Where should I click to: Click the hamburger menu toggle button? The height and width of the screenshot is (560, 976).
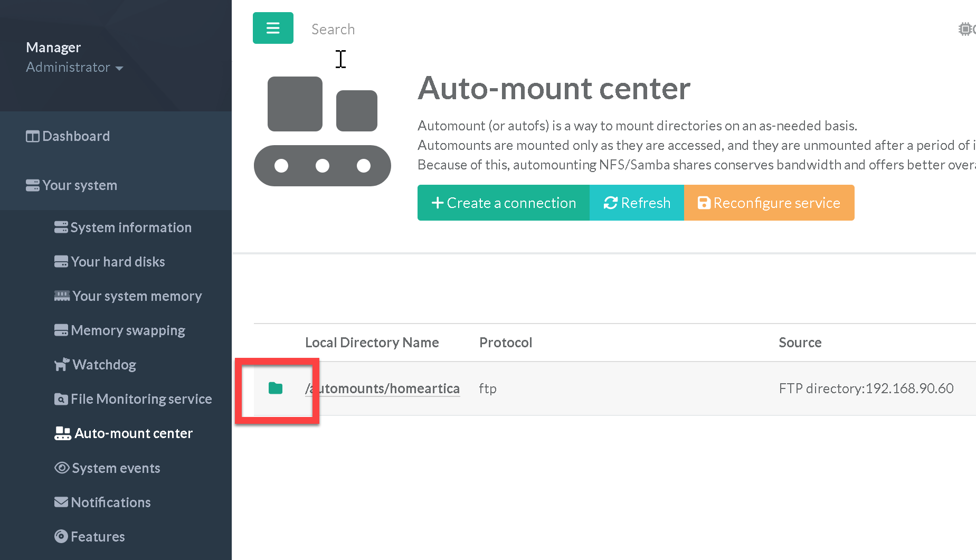273,28
